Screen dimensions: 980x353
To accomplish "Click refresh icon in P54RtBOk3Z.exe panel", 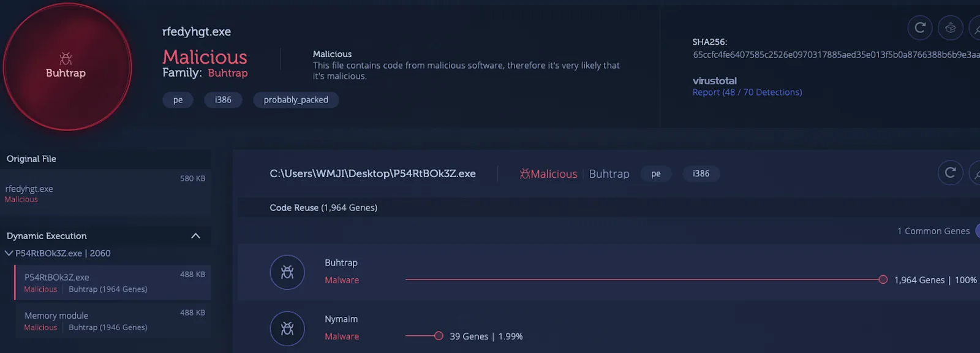I will coord(951,173).
